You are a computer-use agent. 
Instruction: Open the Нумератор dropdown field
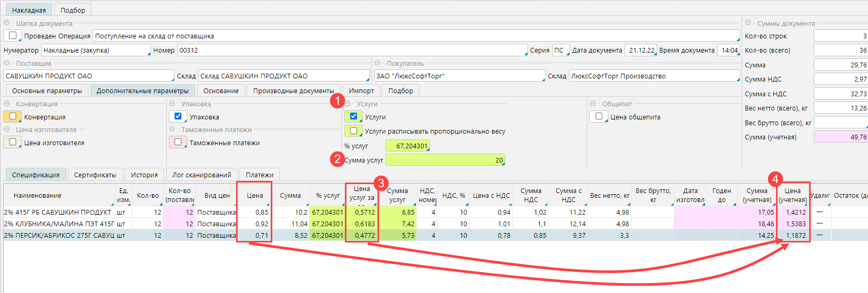pos(96,50)
